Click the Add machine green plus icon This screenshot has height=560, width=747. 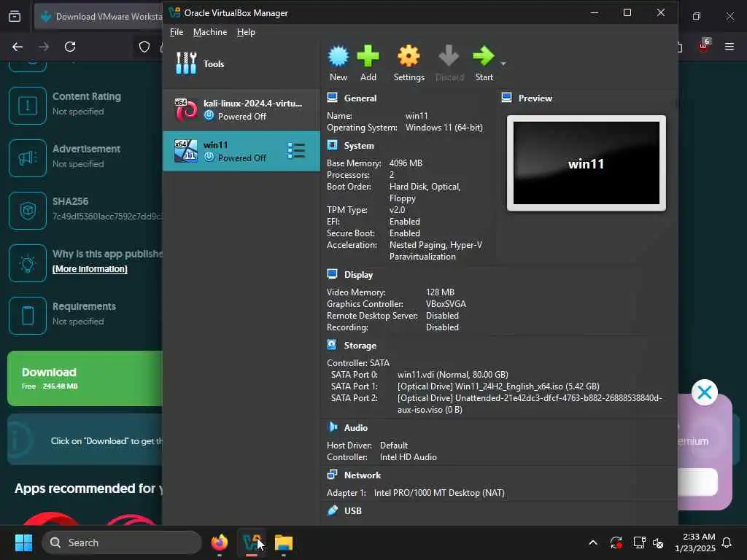coord(368,56)
